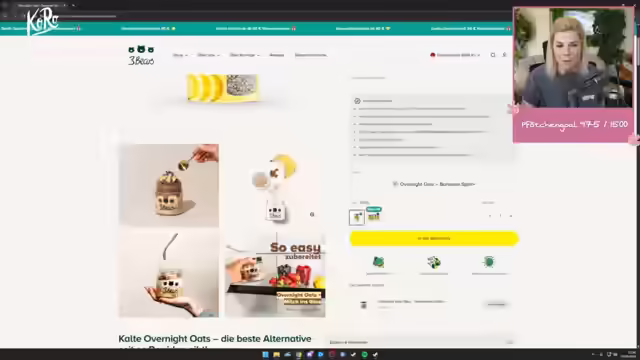
Task: Expand the Shop dropdown in navigation
Action: click(x=180, y=55)
